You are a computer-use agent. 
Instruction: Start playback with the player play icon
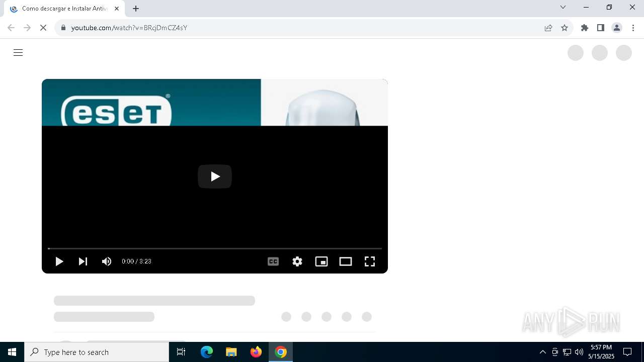(x=59, y=261)
